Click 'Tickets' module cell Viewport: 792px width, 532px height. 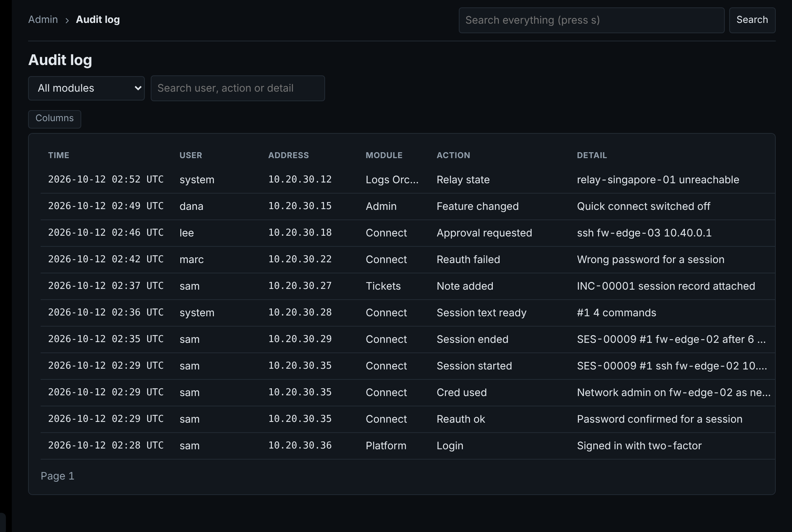(x=383, y=286)
